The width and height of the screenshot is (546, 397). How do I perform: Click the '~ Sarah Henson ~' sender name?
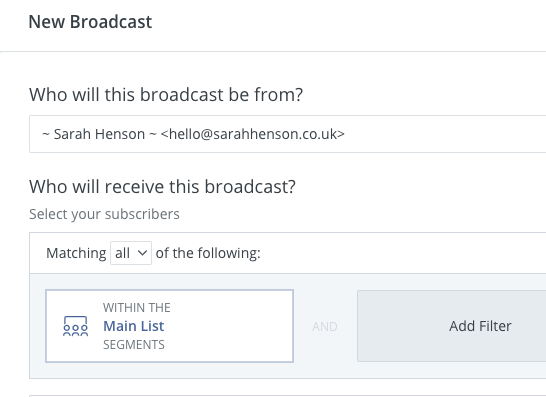click(100, 134)
